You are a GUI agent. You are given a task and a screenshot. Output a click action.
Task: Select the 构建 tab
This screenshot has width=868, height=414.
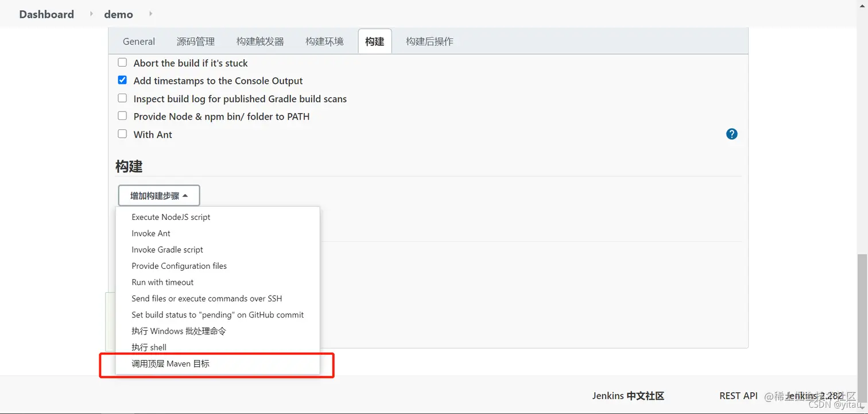click(x=375, y=41)
